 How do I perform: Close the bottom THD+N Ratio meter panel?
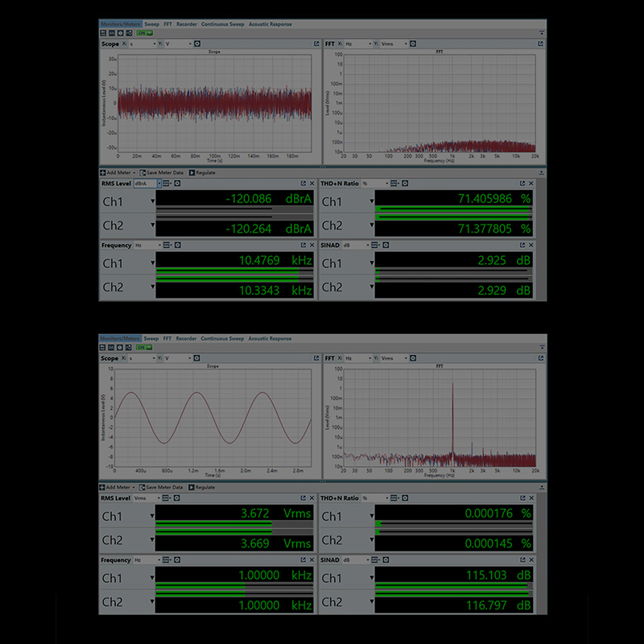531,498
